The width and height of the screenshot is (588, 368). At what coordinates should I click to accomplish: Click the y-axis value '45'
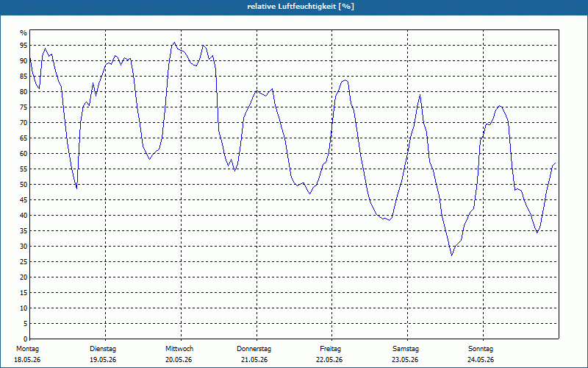pos(24,199)
